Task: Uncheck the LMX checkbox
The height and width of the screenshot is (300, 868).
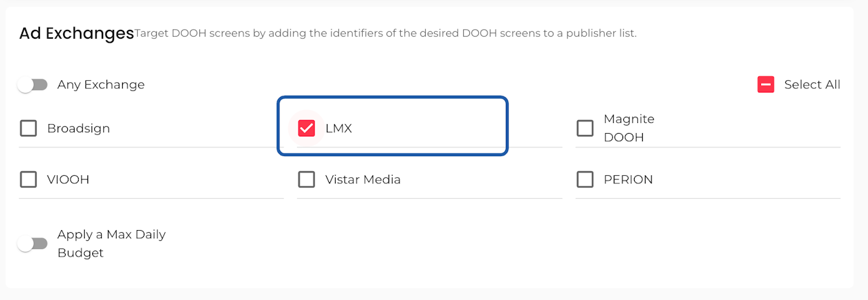Action: 307,128
